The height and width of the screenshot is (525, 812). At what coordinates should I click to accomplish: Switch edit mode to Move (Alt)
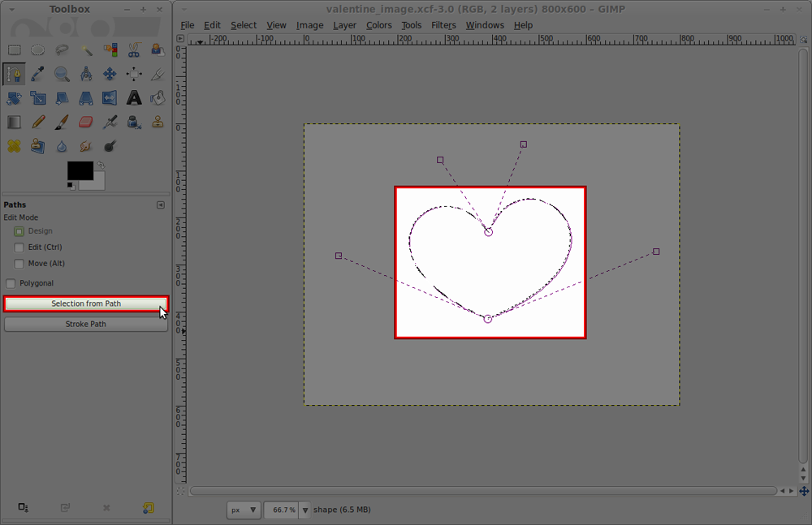(18, 263)
